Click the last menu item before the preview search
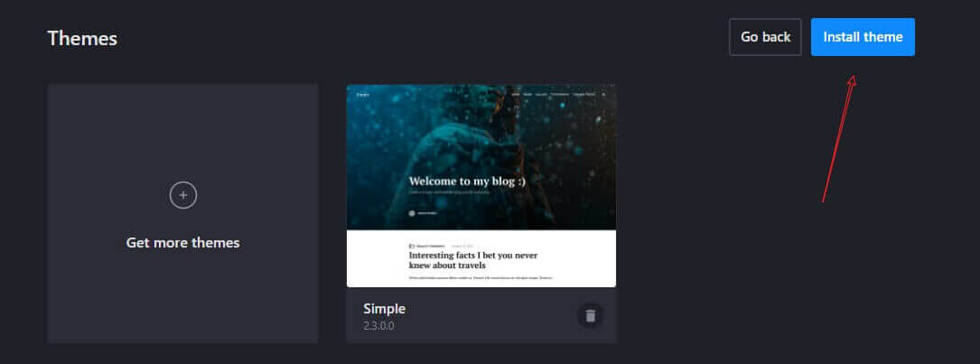 584,95
